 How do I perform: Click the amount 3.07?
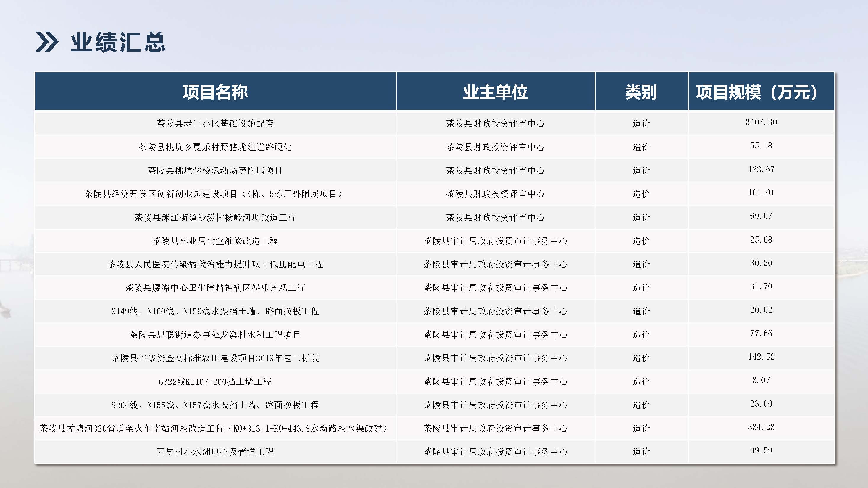(x=761, y=380)
